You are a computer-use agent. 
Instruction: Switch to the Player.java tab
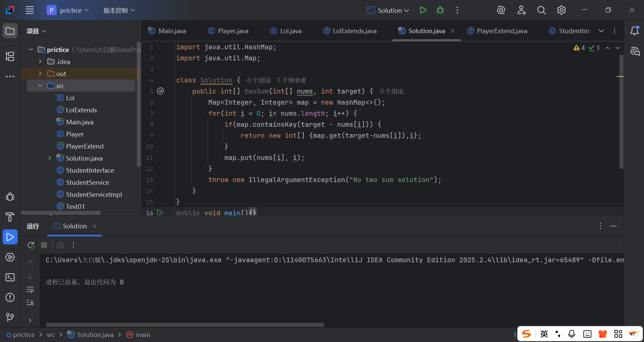click(x=228, y=31)
